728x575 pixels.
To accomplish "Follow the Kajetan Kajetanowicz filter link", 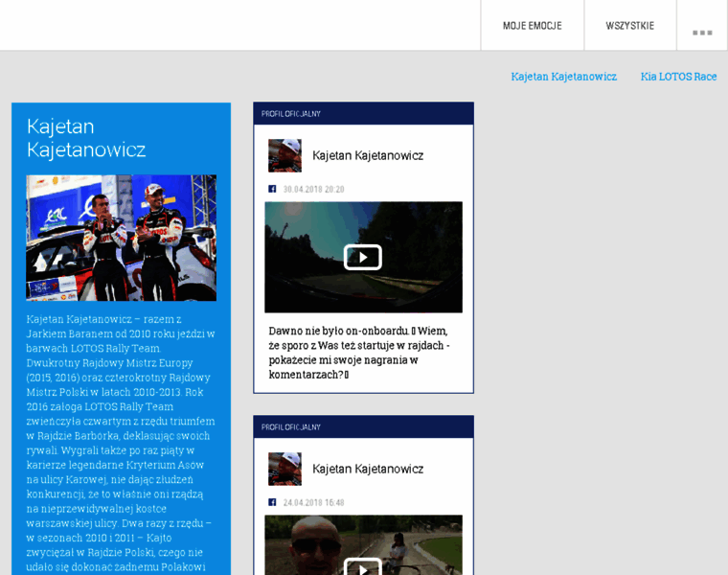I will pos(563,77).
